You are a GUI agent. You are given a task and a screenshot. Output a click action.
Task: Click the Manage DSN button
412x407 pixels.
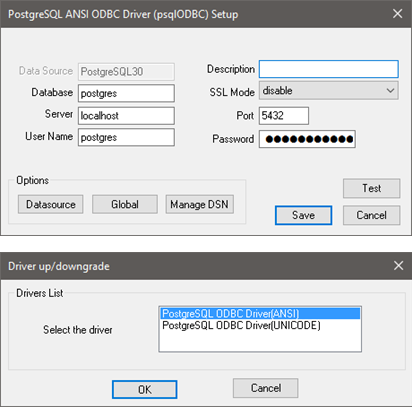coord(199,204)
